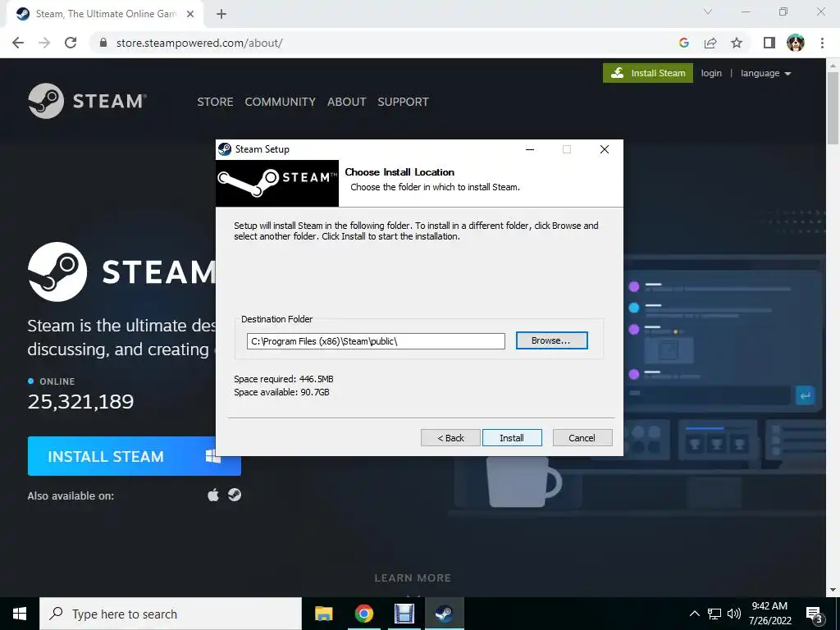
Task: Go back with the < Back button
Action: [x=450, y=438]
